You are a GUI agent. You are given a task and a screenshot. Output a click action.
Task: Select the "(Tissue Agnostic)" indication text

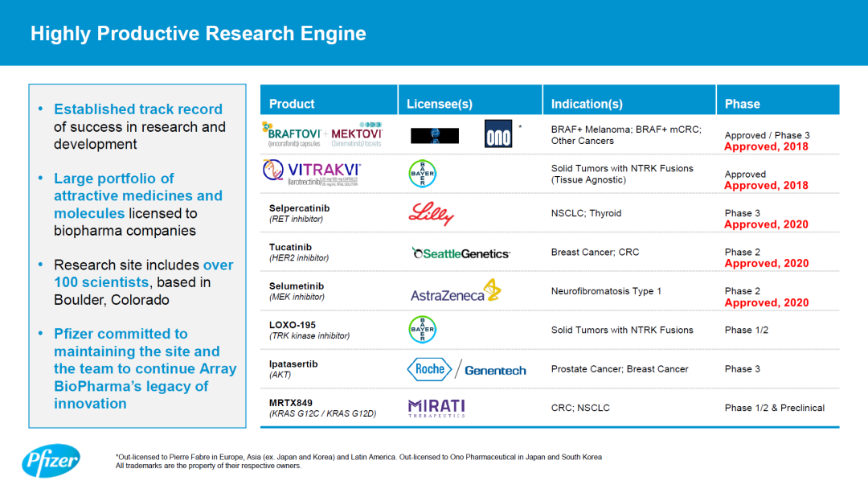click(588, 180)
